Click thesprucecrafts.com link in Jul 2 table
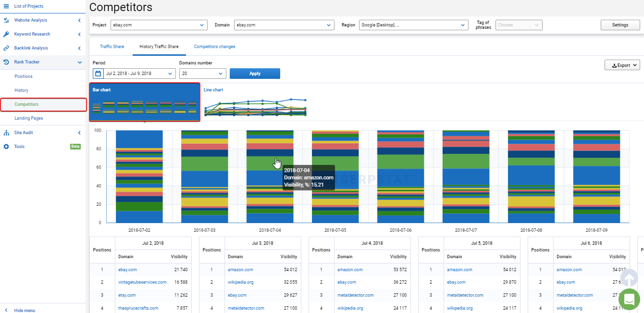 pos(138,308)
